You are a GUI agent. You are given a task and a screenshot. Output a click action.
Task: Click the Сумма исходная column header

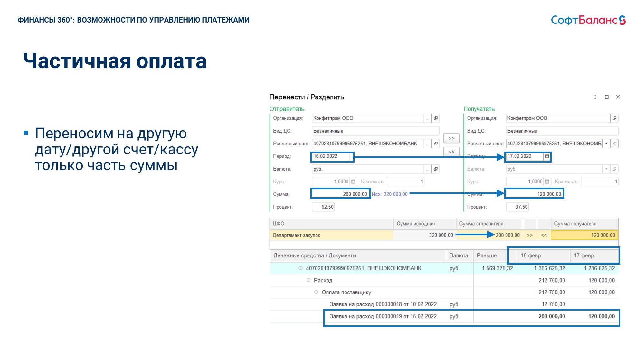tap(425, 224)
